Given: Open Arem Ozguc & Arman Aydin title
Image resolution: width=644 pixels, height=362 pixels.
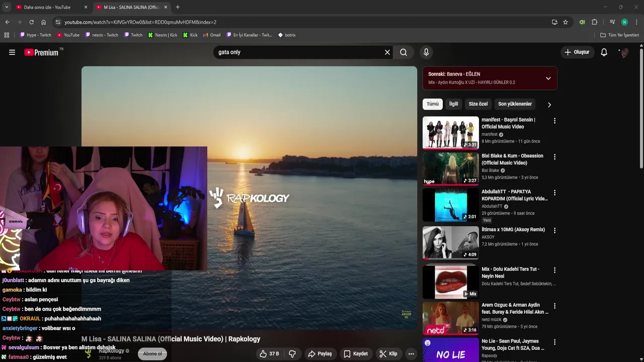Looking at the screenshot, I should coord(515,308).
